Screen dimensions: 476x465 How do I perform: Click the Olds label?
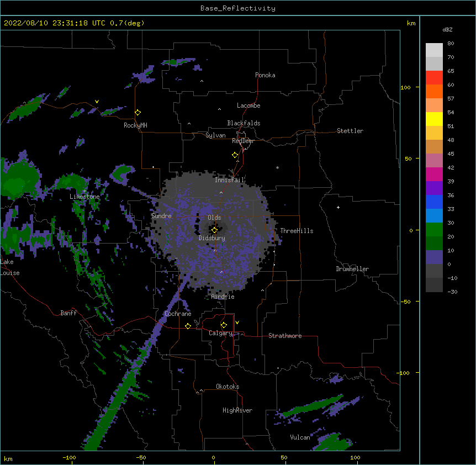214,218
